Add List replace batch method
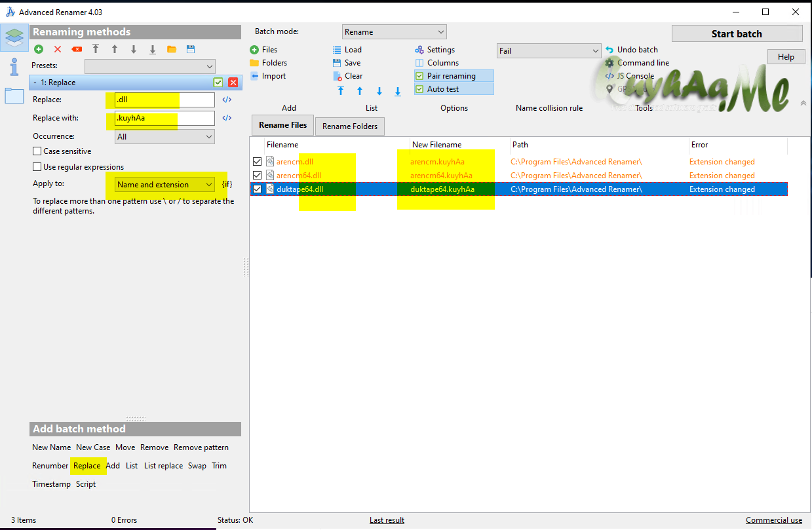Viewport: 812px width, 530px height. click(163, 466)
